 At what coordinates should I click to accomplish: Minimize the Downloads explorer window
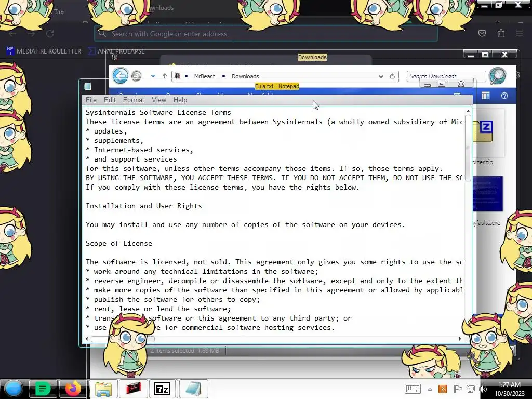[x=471, y=55]
